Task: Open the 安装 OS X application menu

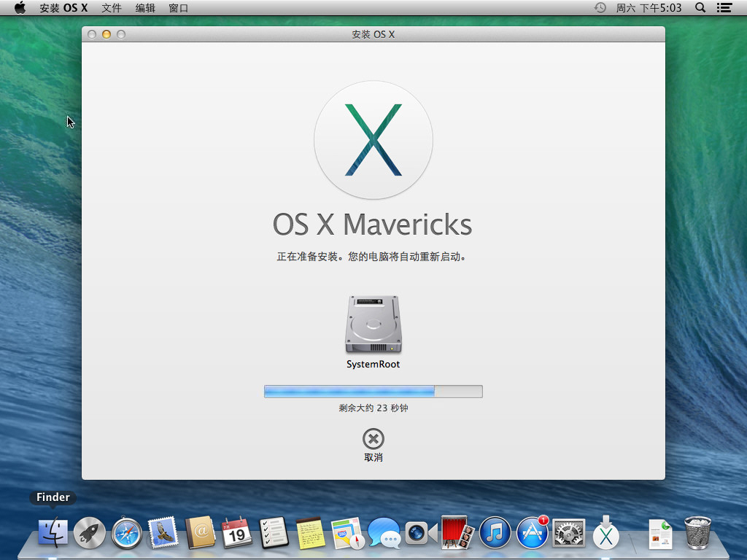Action: point(63,7)
